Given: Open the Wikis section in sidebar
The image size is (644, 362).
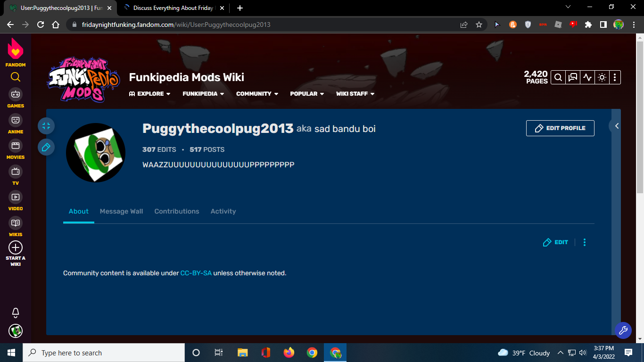Looking at the screenshot, I should (16, 226).
